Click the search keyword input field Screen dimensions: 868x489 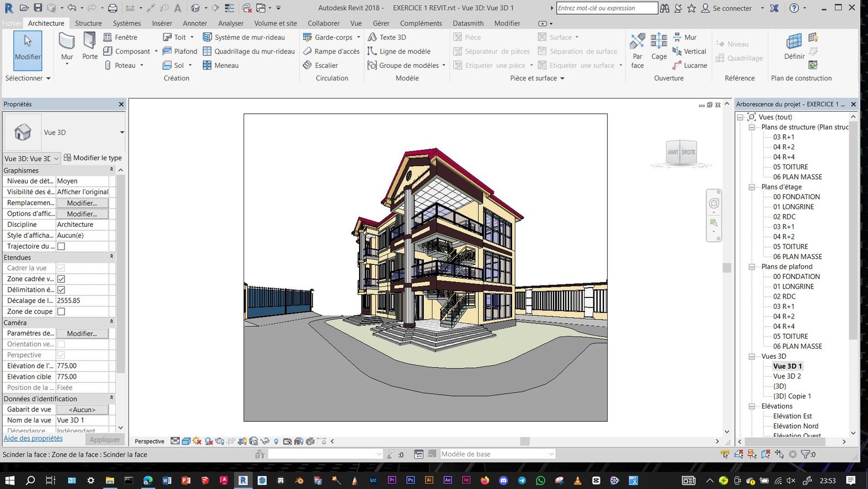tap(606, 8)
